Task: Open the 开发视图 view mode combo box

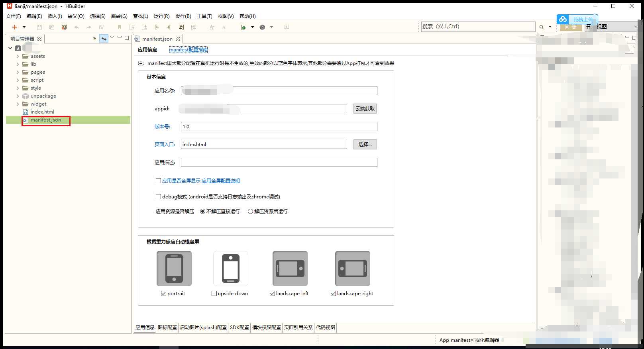Action: 612,27
